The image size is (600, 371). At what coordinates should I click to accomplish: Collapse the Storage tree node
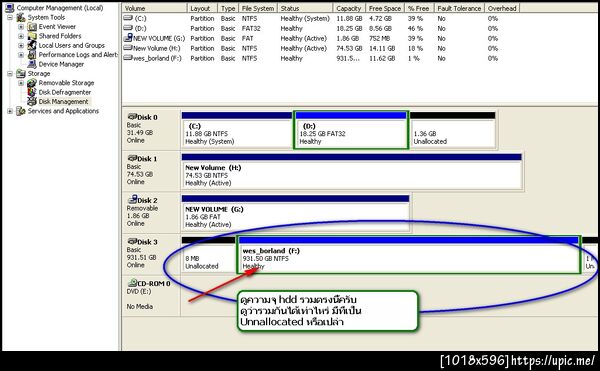[x=10, y=73]
